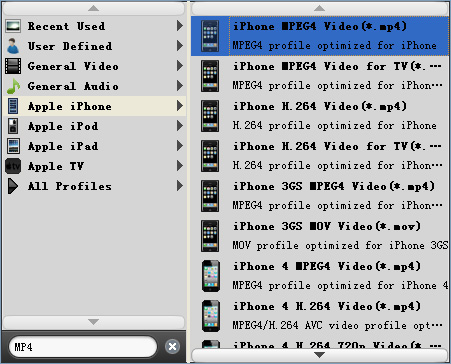Open the Recent Used category
Screen dimensions: 451x364
(94, 26)
